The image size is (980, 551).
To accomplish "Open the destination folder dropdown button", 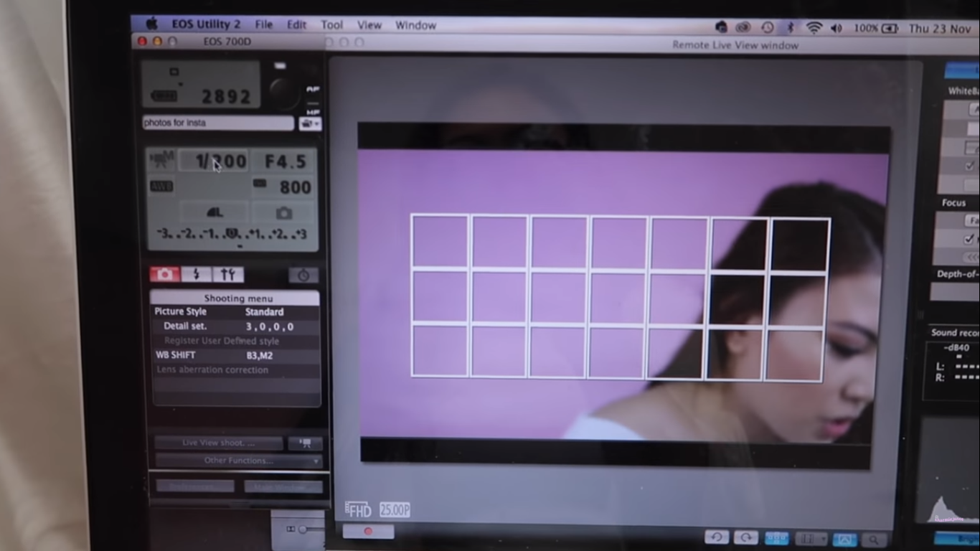I will click(x=310, y=123).
